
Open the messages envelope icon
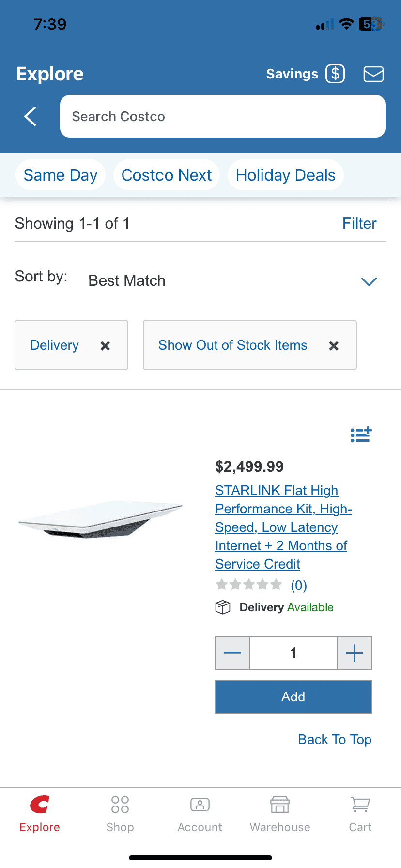tap(373, 74)
